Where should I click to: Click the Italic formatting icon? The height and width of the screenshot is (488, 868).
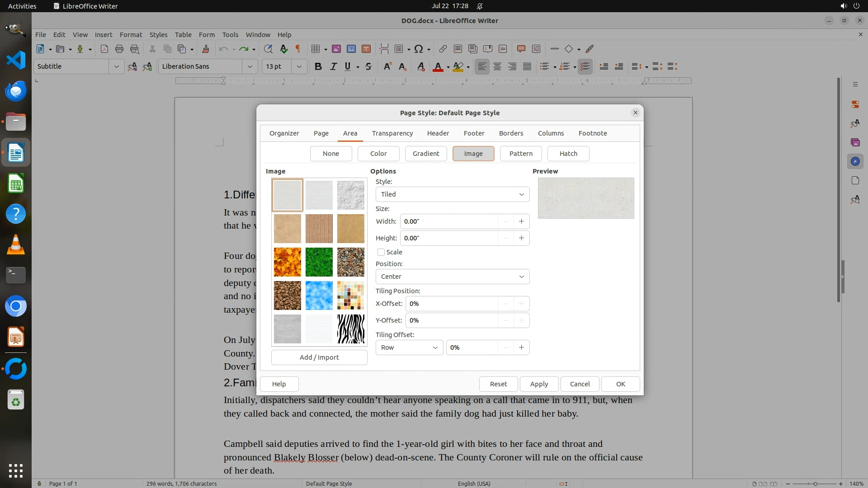coord(333,66)
